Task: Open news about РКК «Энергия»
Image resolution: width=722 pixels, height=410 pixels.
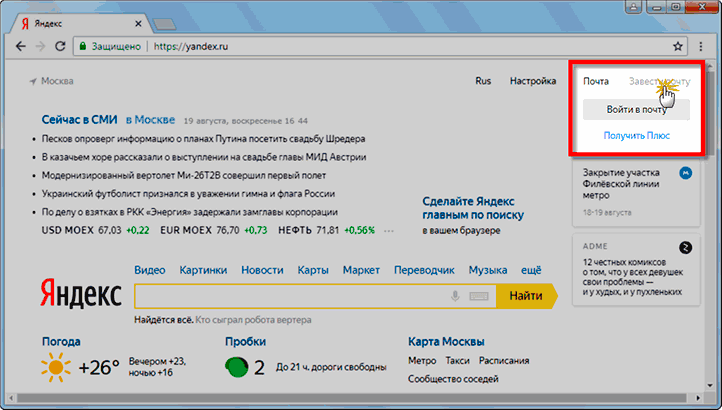Action: [x=190, y=212]
